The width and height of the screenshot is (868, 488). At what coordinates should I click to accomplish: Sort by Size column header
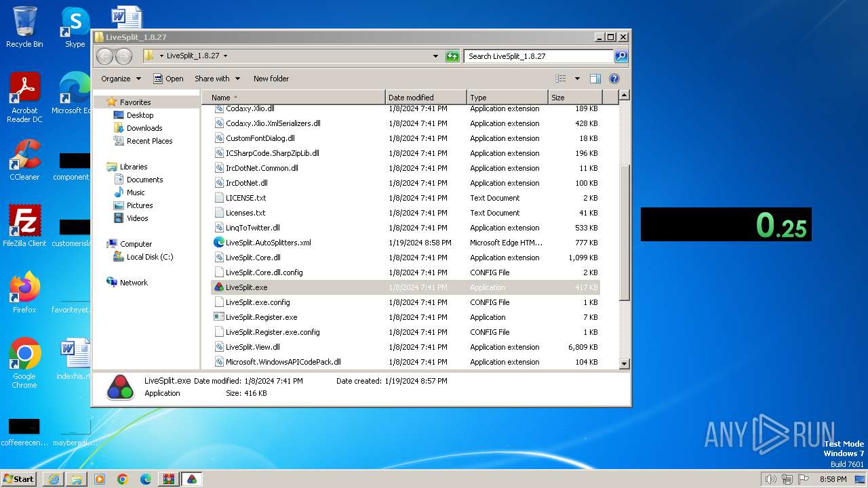click(x=576, y=98)
